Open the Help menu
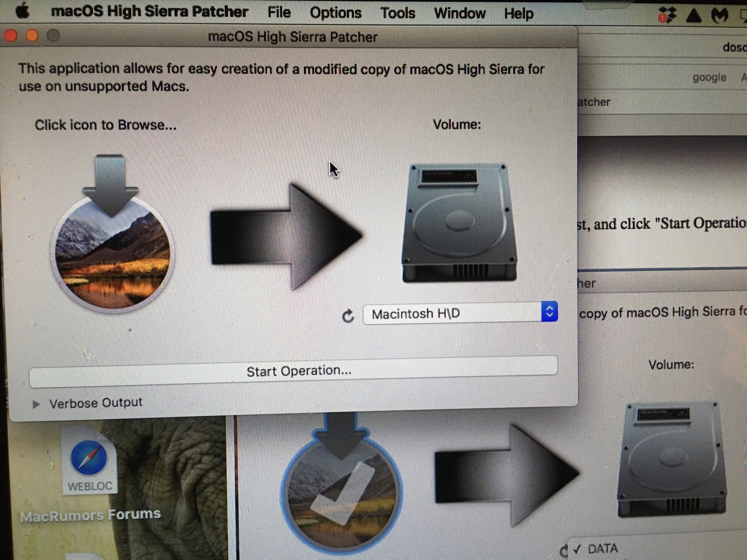This screenshot has height=560, width=747. pos(518,14)
